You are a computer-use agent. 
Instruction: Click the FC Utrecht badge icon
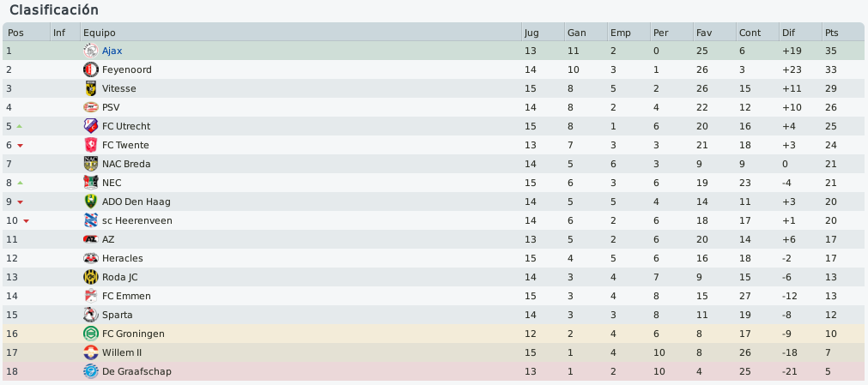[91, 126]
